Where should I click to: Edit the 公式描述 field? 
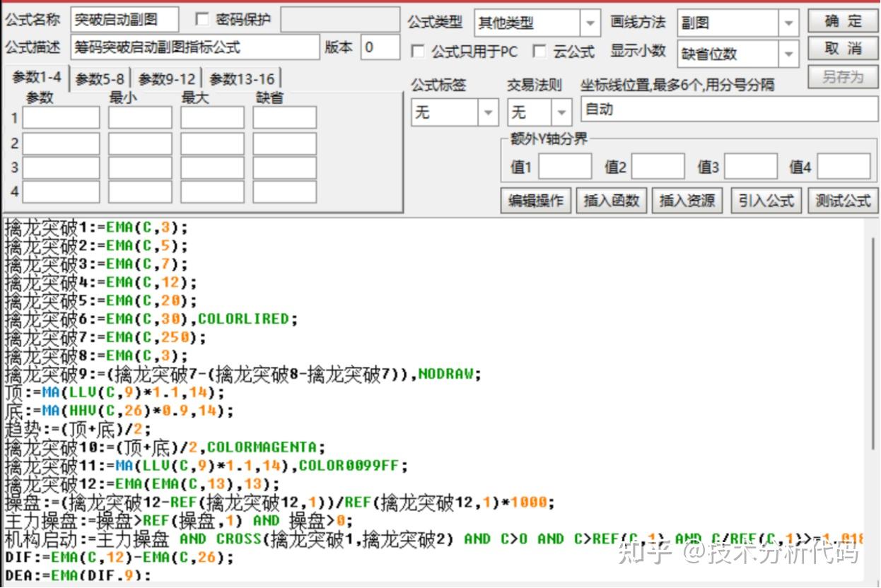pyautogui.click(x=195, y=47)
